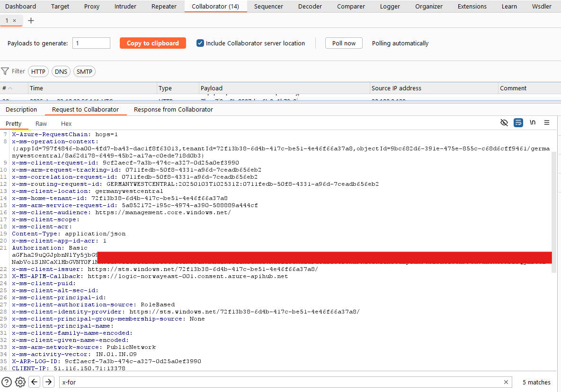Go to the Logger tab
The image size is (561, 392).
[390, 7]
